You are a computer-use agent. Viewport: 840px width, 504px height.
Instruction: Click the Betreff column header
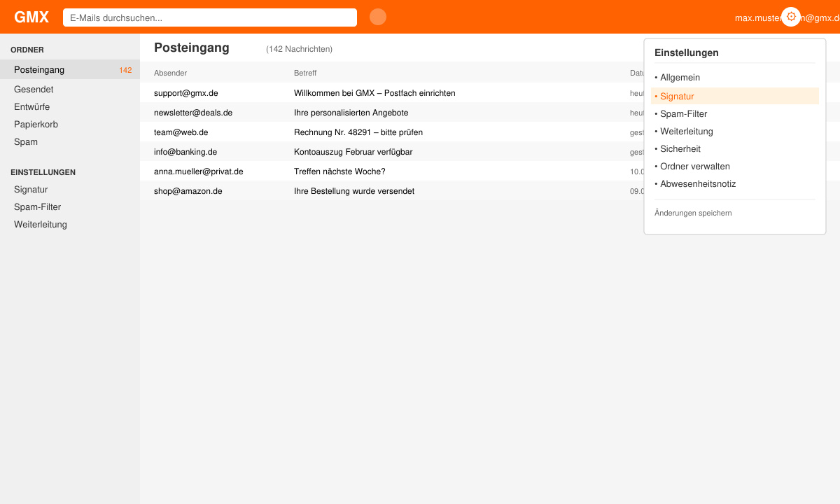pos(305,73)
